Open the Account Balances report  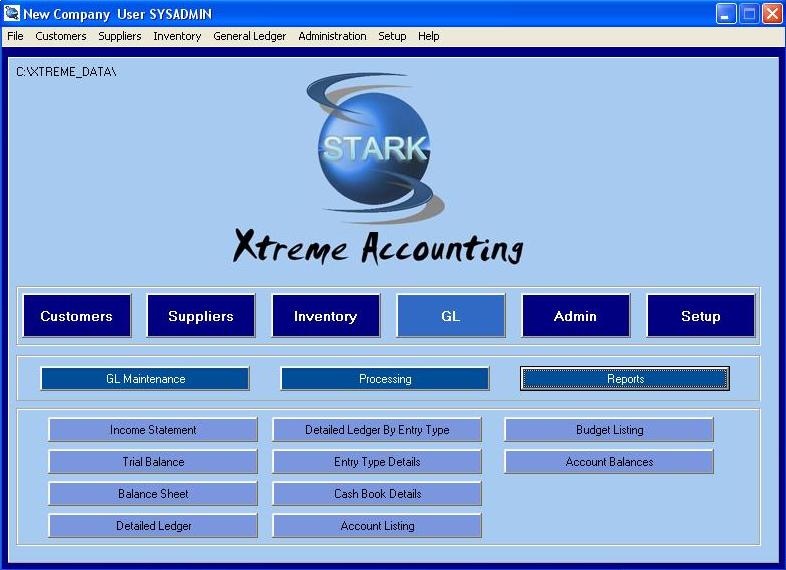[609, 462]
